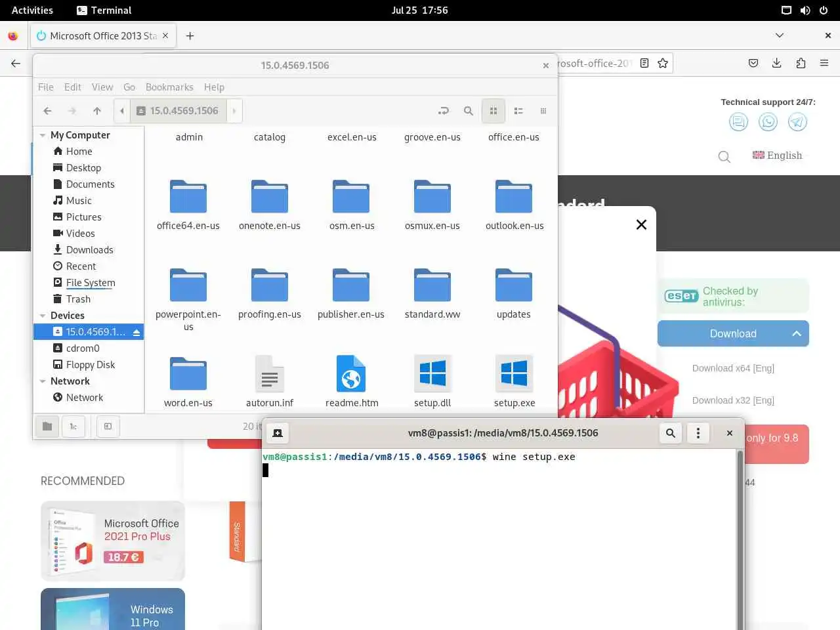The height and width of the screenshot is (630, 840).
Task: Go up to the parent folder
Action: click(x=97, y=111)
